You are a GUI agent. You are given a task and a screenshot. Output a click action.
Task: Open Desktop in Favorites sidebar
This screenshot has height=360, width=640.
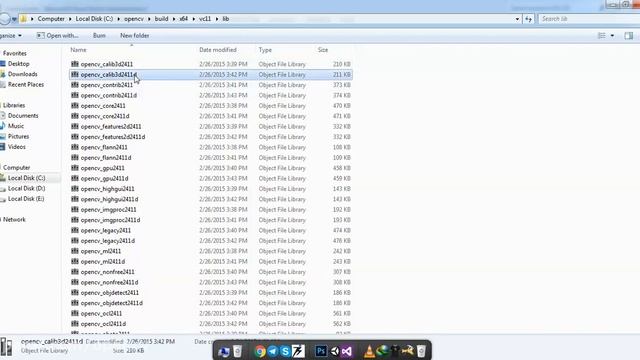tap(18, 64)
